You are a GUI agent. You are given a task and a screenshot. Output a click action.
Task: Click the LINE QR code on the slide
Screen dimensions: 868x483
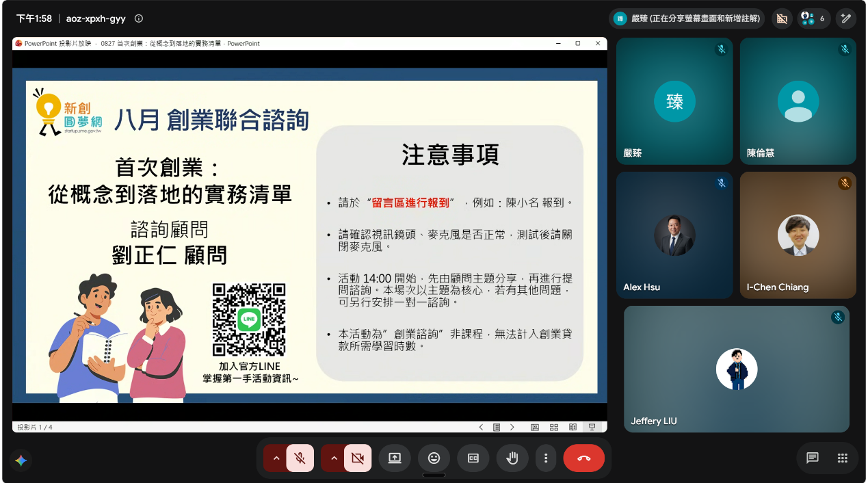[x=249, y=320]
